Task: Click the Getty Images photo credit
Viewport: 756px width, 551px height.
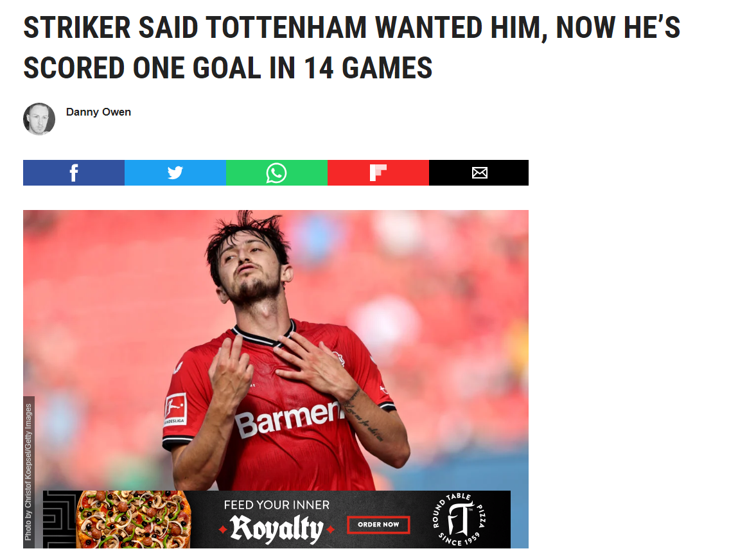Action: coord(28,472)
